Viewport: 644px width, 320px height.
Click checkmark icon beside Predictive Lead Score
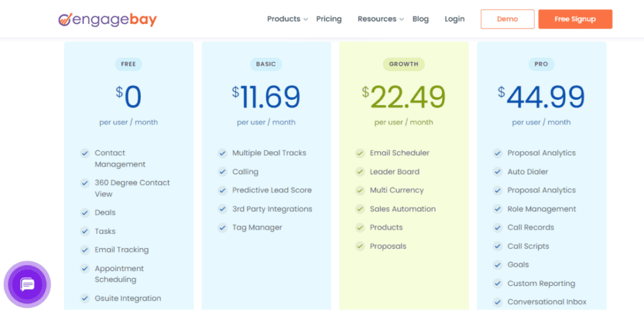(x=223, y=190)
